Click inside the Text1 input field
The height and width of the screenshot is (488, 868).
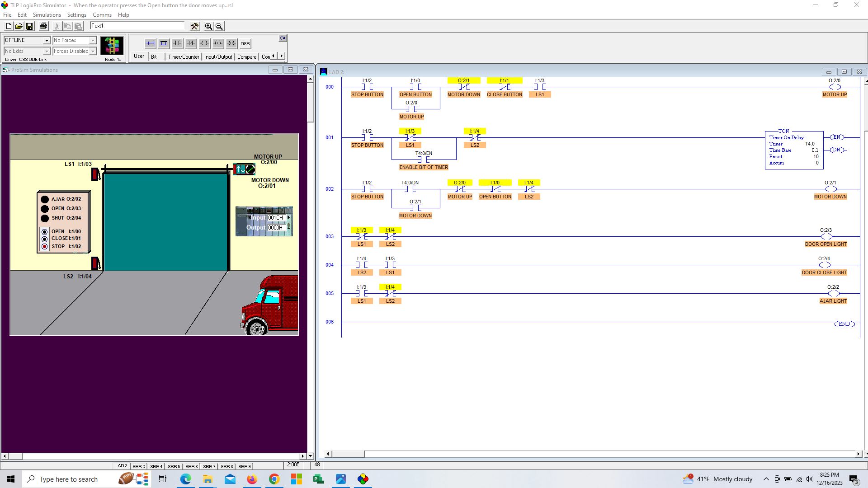pyautogui.click(x=136, y=26)
